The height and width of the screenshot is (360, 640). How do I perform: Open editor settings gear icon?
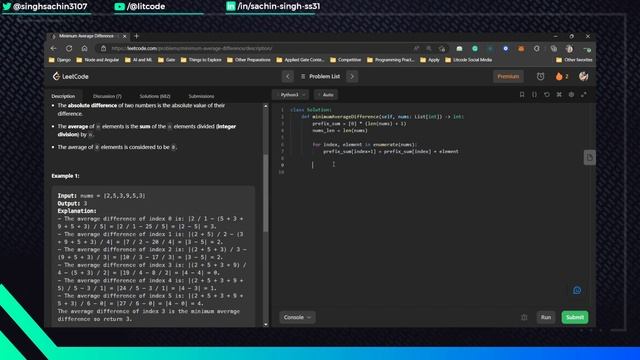pos(571,95)
